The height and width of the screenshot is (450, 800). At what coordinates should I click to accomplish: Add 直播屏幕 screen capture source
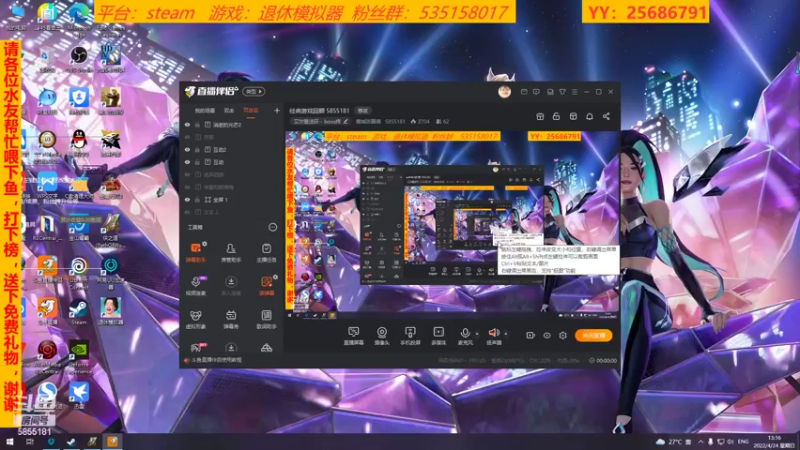[x=353, y=336]
